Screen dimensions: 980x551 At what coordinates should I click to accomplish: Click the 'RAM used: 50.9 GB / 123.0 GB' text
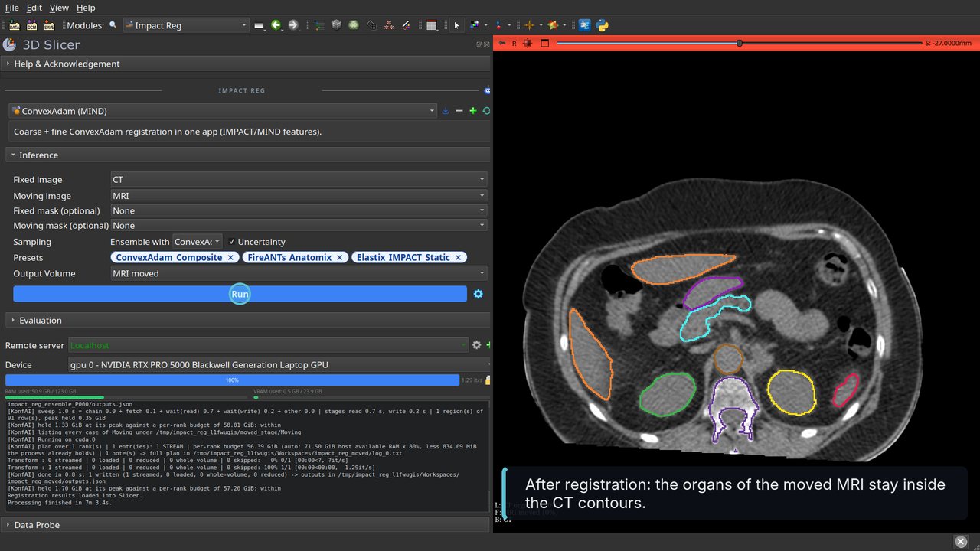(x=41, y=391)
